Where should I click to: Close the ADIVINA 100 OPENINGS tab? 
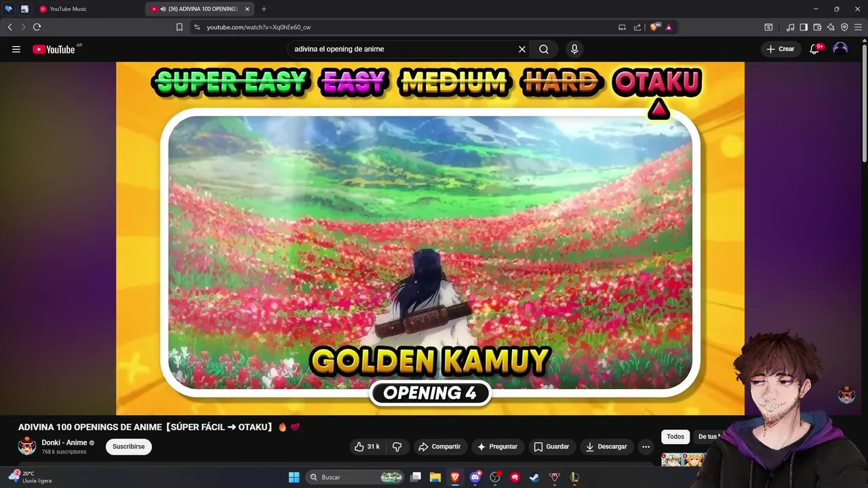247,9
